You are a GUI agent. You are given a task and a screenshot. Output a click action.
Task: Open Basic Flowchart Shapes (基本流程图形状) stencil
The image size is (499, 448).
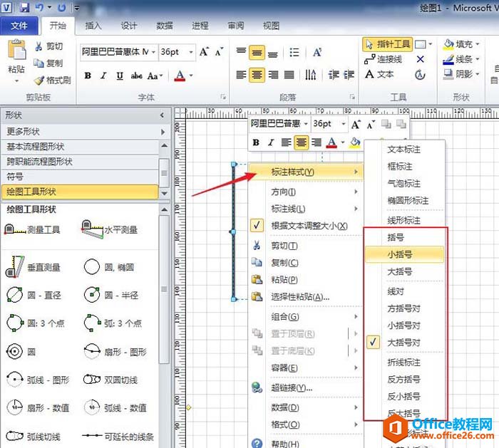point(80,147)
